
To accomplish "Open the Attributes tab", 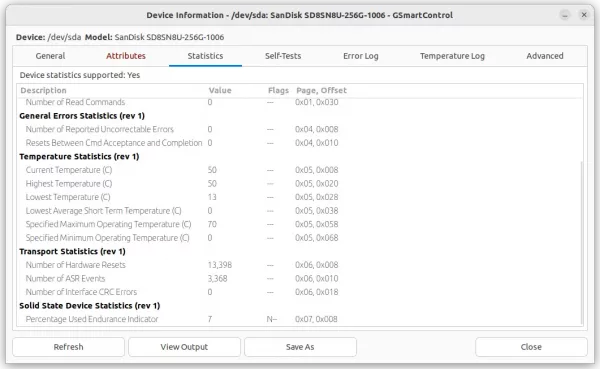I will point(126,56).
